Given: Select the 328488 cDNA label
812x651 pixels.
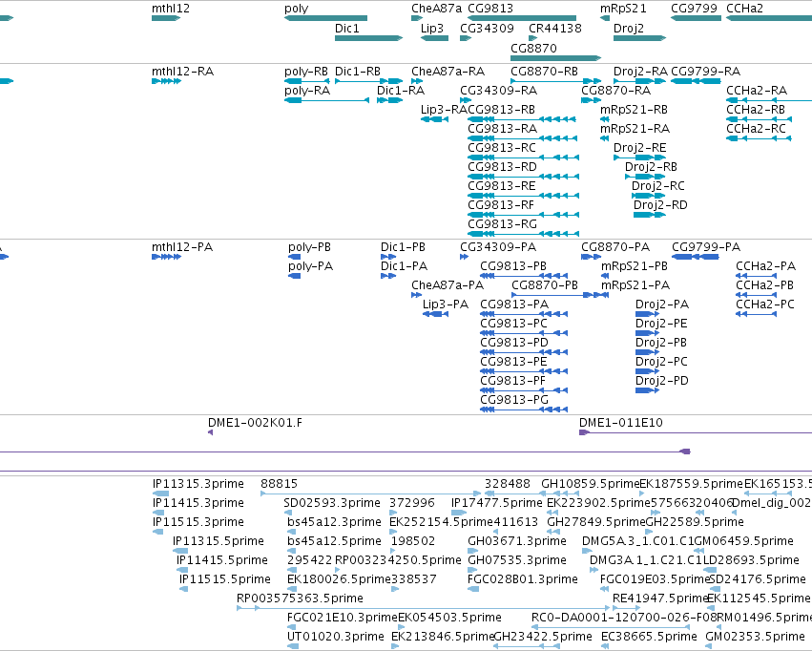Looking at the screenshot, I should pos(507,484).
